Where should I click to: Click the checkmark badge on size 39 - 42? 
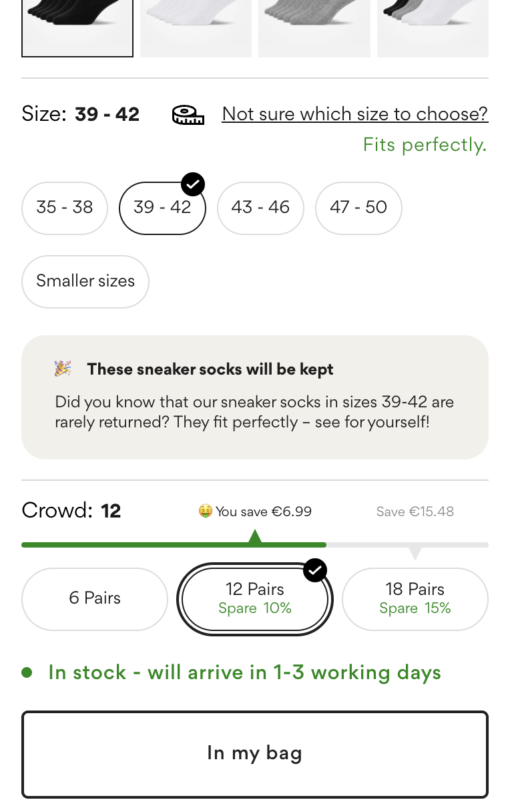193,184
